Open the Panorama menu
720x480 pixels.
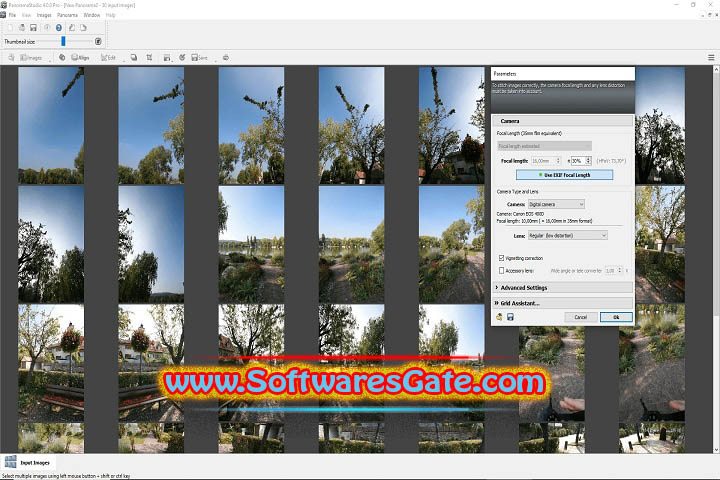click(x=68, y=15)
